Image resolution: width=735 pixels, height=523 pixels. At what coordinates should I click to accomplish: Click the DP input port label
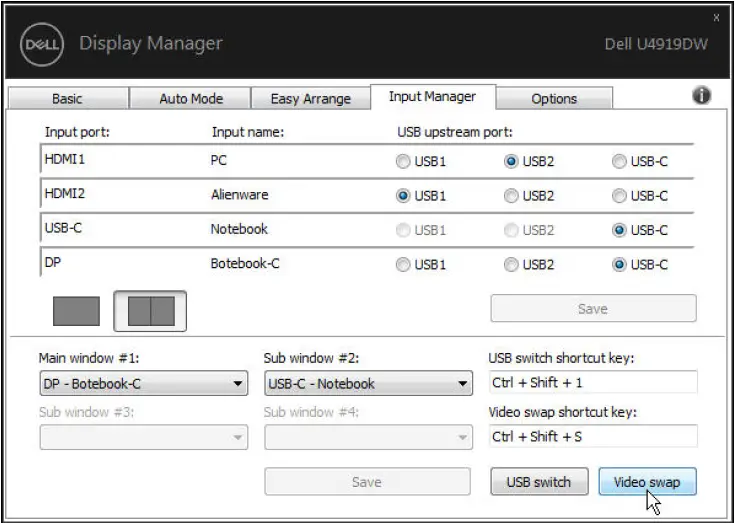(52, 262)
